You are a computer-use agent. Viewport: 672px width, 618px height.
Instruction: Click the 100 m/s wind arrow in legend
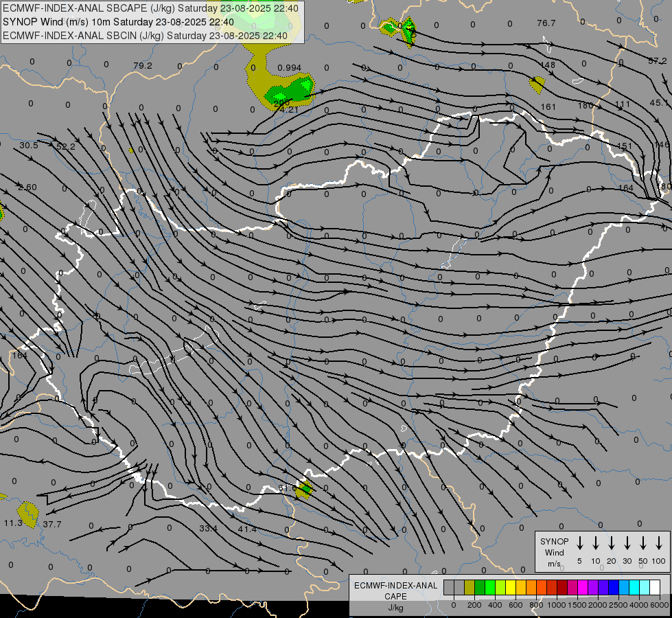(659, 543)
